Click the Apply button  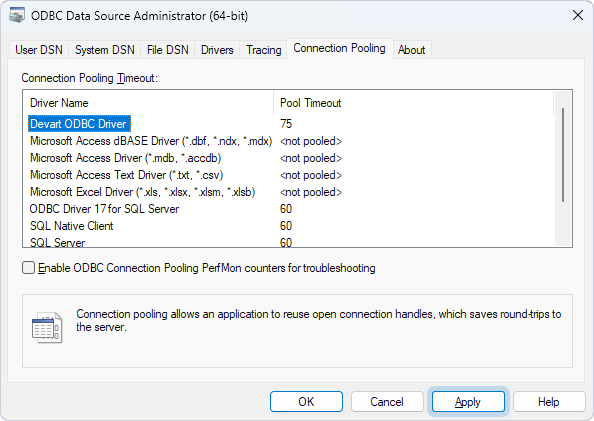coord(468,401)
